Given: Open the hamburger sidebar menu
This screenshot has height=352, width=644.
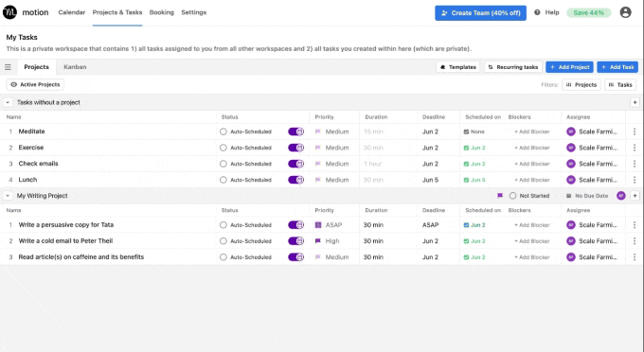Looking at the screenshot, I should tap(8, 67).
